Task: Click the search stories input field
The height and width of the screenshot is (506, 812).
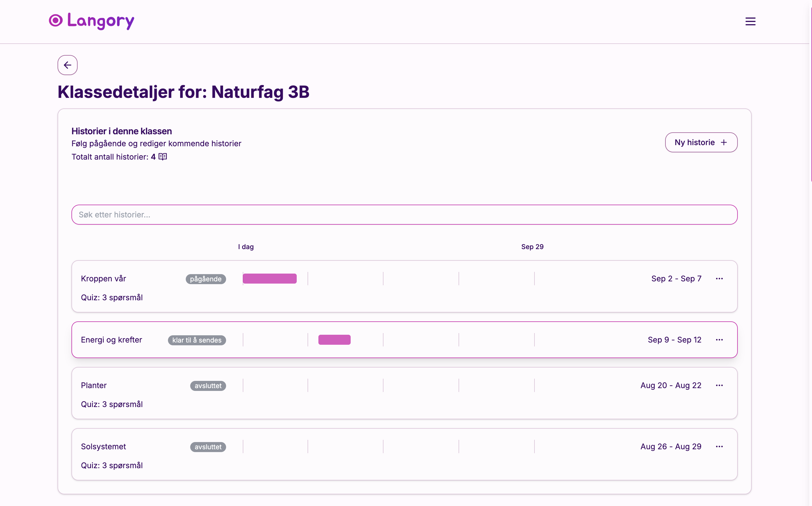Action: (404, 215)
